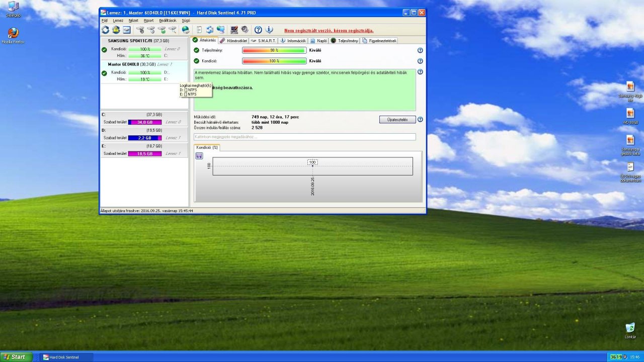The height and width of the screenshot is (362, 644).
Task: Click help icon beside Teljesítmény bar
Action: pyautogui.click(x=420, y=50)
